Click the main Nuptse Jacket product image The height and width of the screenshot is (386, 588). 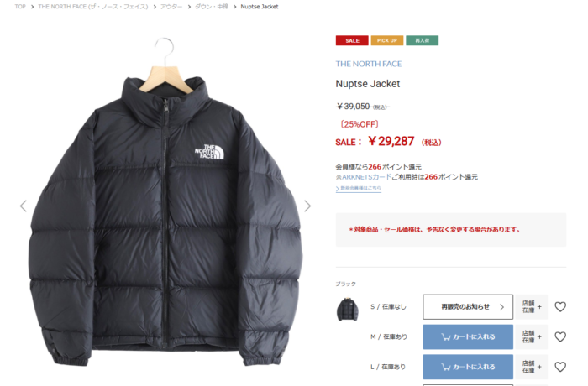coord(165,202)
